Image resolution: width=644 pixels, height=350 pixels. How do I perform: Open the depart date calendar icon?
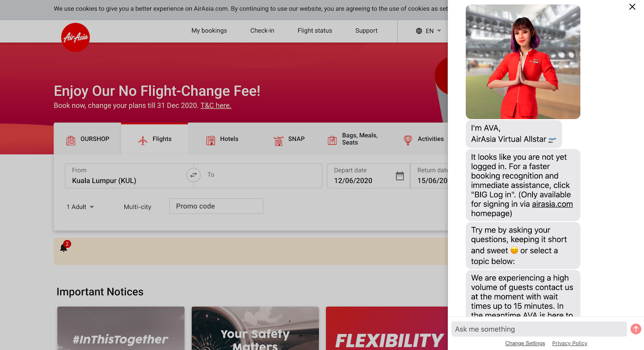tap(400, 176)
